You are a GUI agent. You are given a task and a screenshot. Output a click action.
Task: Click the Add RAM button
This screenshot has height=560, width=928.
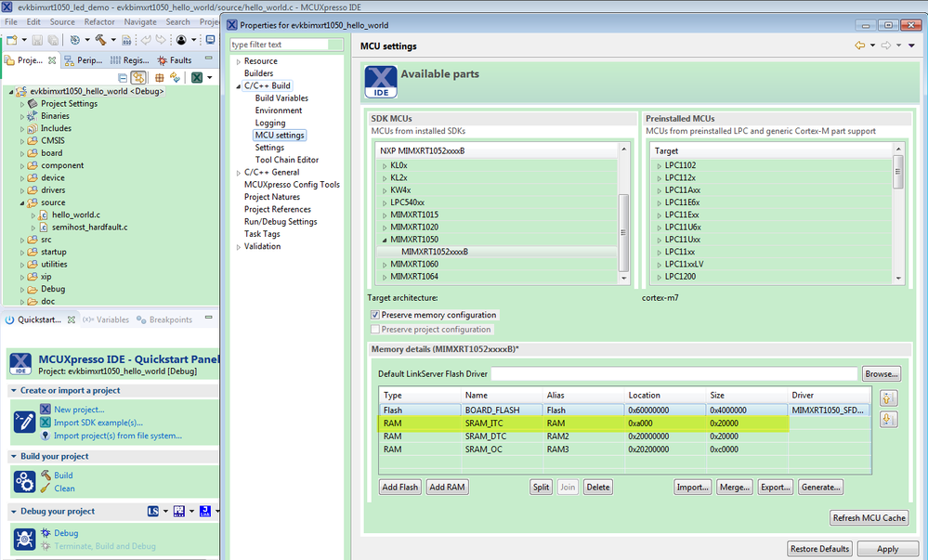click(447, 488)
